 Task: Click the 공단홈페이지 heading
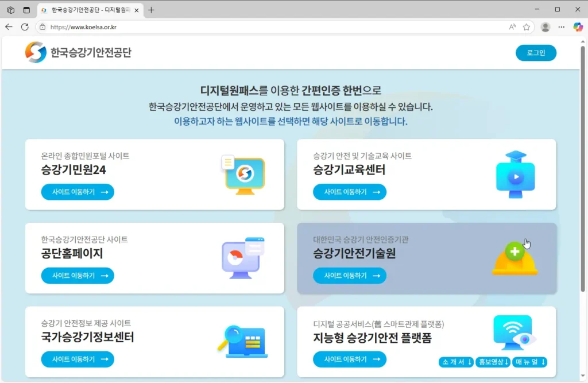pyautogui.click(x=72, y=254)
